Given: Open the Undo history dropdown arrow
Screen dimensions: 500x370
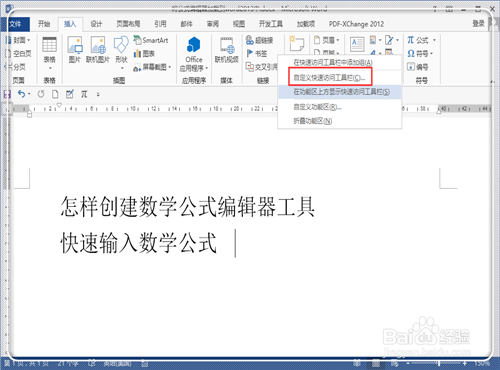Looking at the screenshot, I should (x=29, y=94).
